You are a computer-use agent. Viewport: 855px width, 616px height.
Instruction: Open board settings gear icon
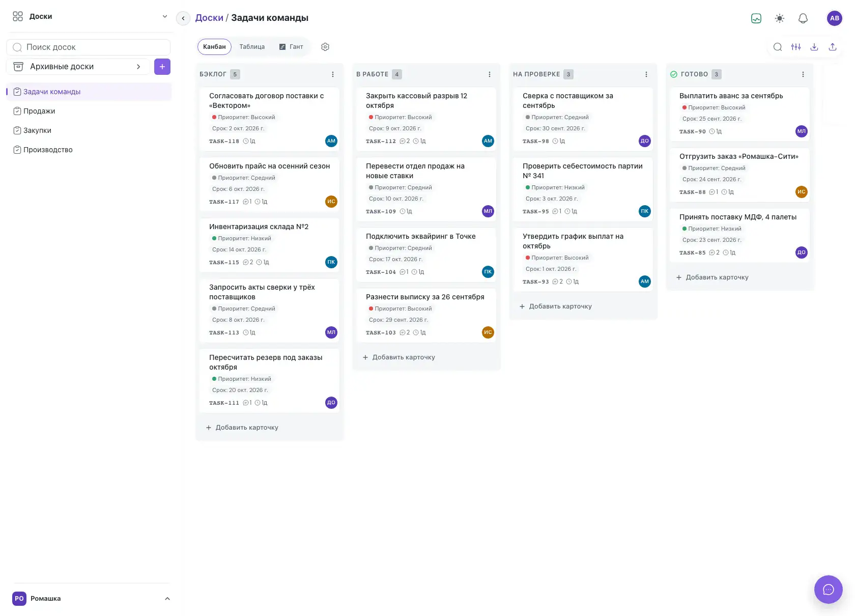325,47
